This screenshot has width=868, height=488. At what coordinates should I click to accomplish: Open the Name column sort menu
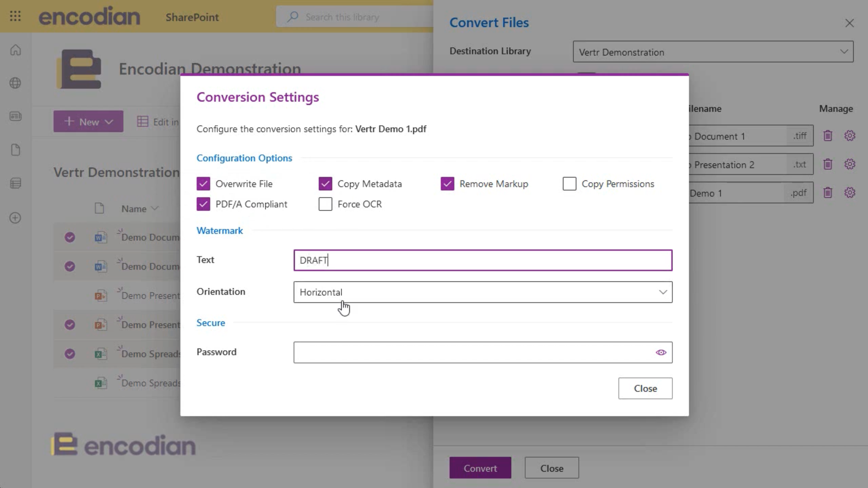tap(140, 209)
